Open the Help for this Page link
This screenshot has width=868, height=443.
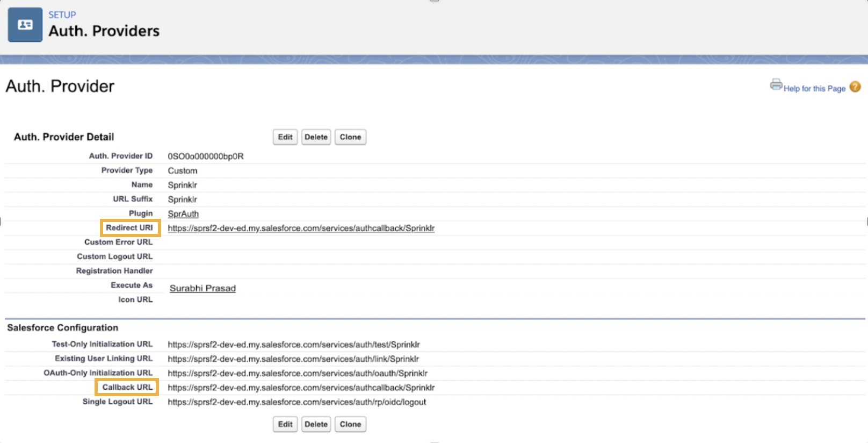tap(814, 89)
